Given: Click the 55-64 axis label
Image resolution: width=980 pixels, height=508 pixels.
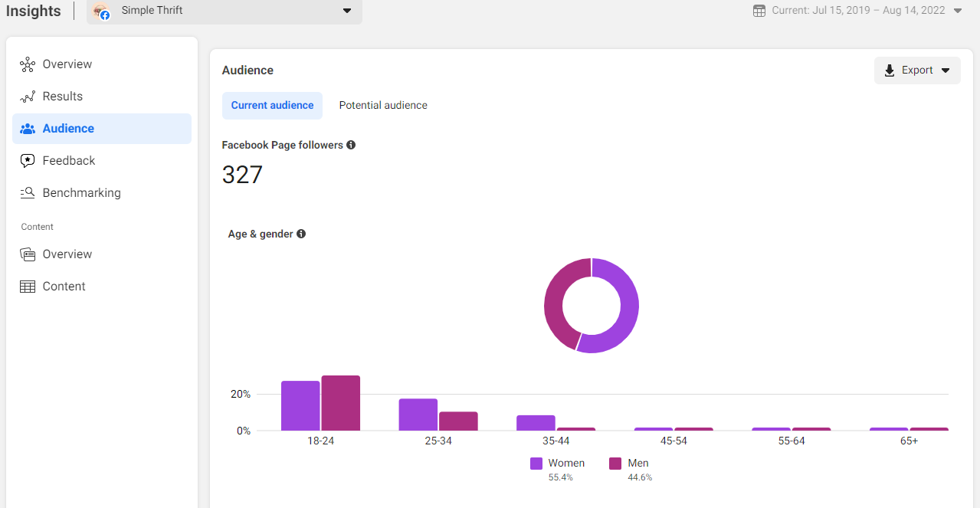Looking at the screenshot, I should (x=792, y=441).
